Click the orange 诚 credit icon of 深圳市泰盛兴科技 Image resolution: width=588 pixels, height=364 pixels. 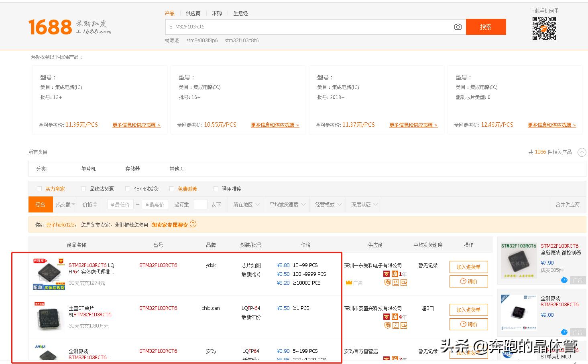pyautogui.click(x=395, y=317)
